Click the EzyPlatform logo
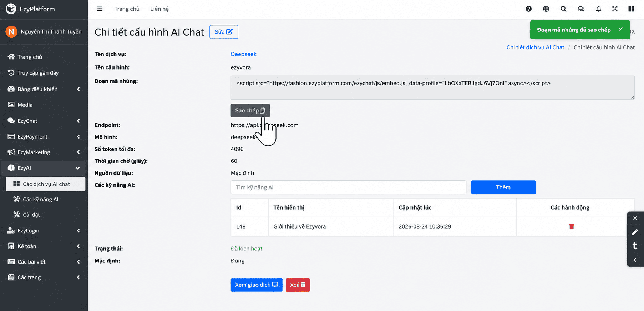 pyautogui.click(x=30, y=9)
